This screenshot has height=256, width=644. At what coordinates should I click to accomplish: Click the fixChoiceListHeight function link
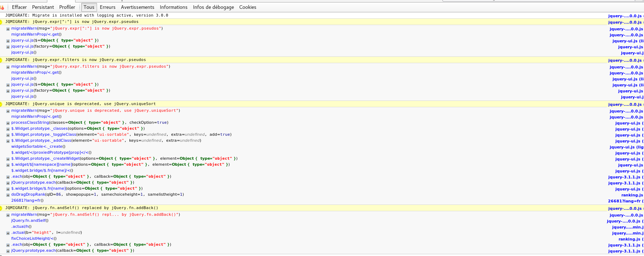click(32, 238)
